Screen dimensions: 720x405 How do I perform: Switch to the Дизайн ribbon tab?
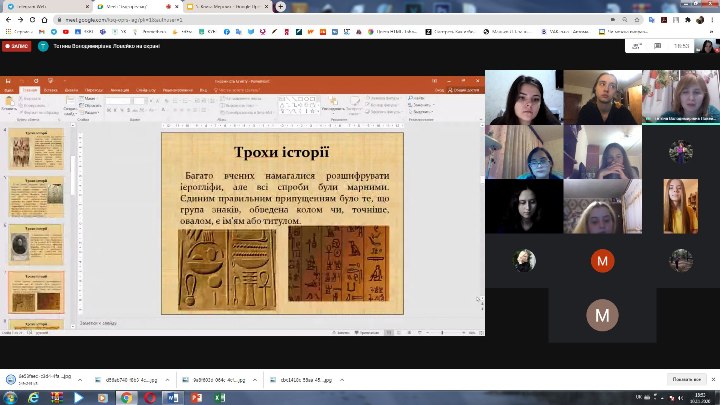coord(70,90)
